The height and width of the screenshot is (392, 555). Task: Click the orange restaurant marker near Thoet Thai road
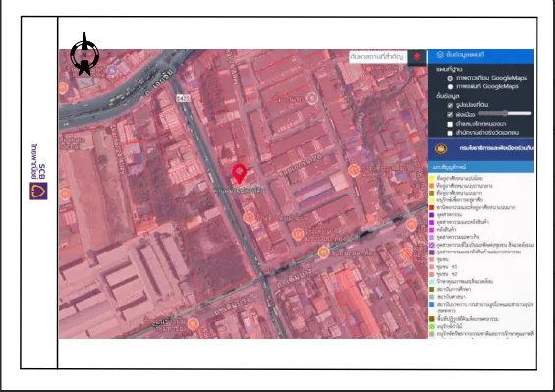click(323, 252)
